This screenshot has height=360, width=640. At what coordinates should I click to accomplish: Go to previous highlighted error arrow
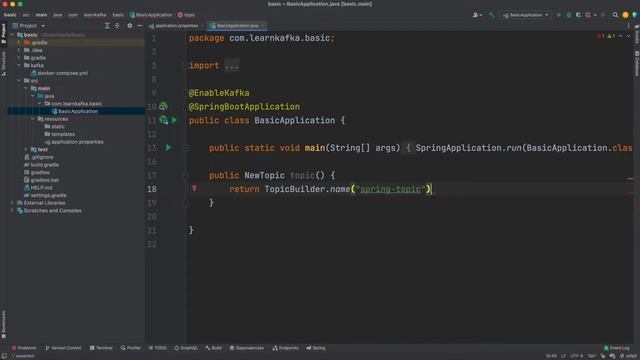(x=621, y=36)
